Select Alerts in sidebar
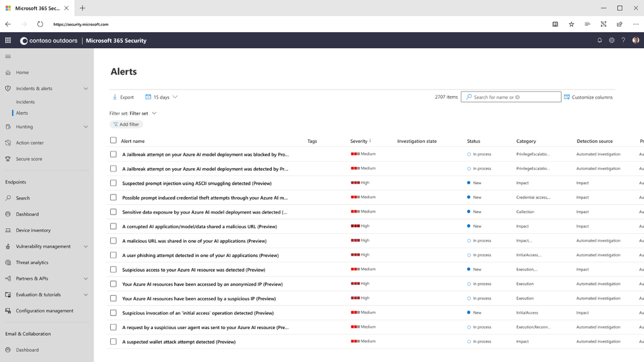 tap(22, 113)
